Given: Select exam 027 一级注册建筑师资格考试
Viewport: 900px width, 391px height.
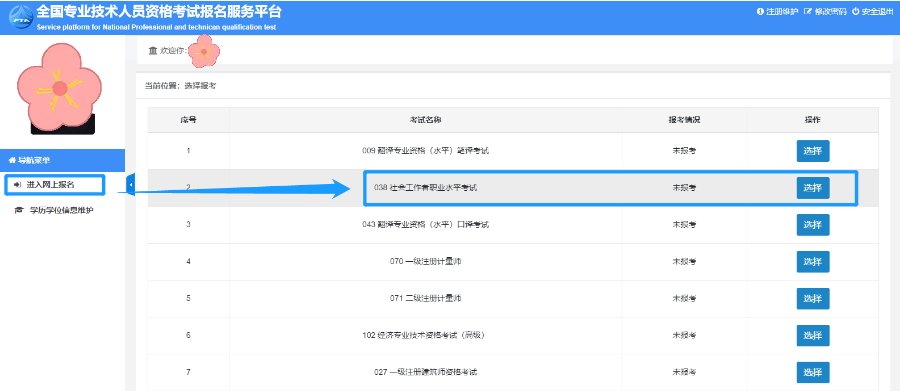Looking at the screenshot, I should coord(813,372).
